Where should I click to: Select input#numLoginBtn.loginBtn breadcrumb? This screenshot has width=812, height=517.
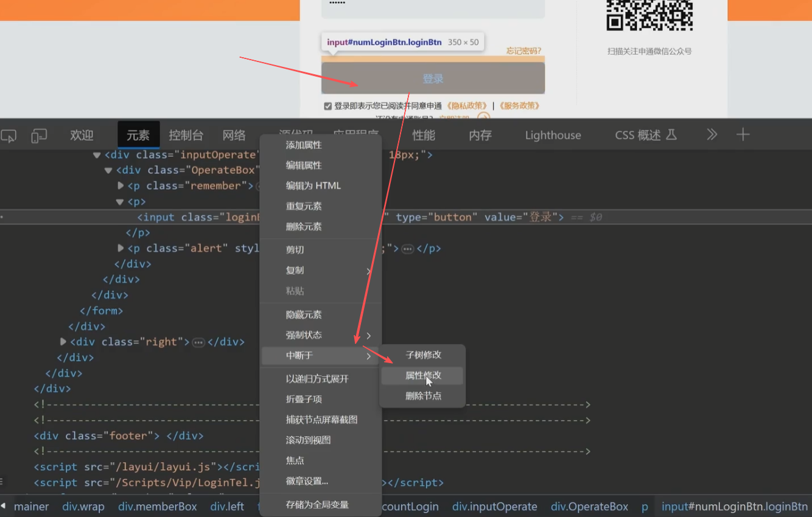pyautogui.click(x=735, y=507)
